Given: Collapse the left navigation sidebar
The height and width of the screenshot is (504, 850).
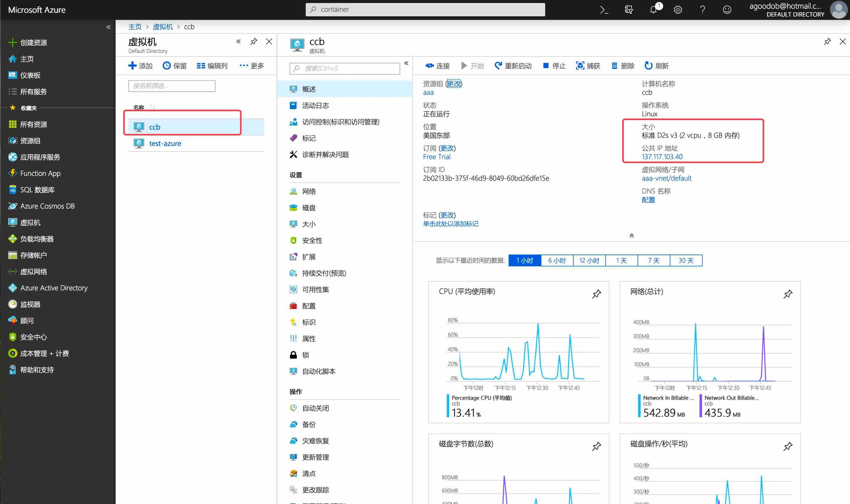Looking at the screenshot, I should pyautogui.click(x=108, y=27).
